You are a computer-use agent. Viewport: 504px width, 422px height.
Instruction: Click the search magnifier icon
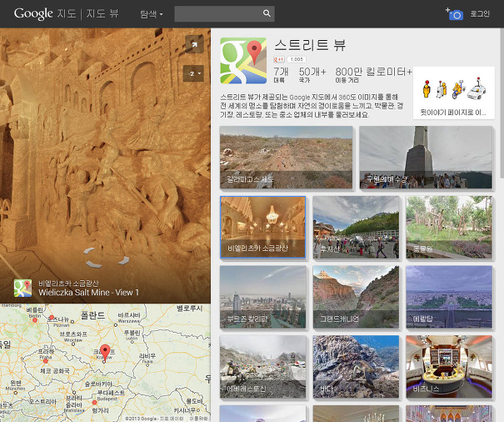pyautogui.click(x=267, y=14)
